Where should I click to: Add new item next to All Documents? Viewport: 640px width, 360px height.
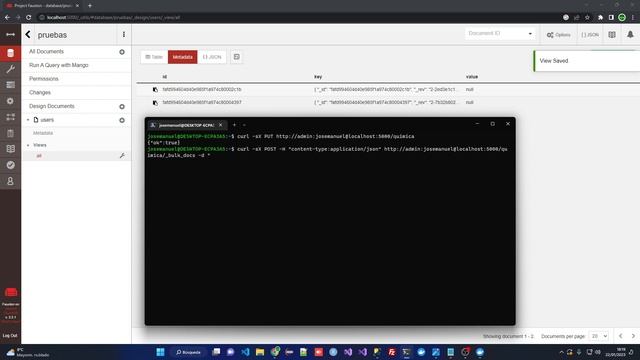[122, 52]
